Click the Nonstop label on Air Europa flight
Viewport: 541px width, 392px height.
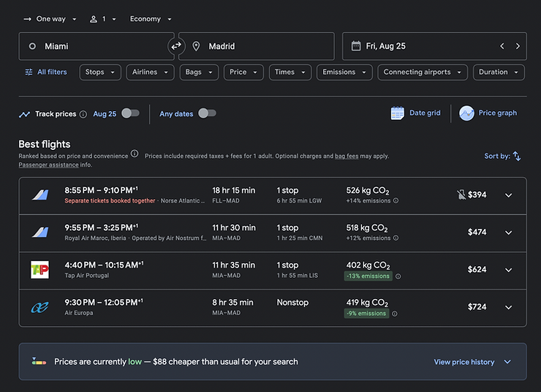(x=292, y=302)
